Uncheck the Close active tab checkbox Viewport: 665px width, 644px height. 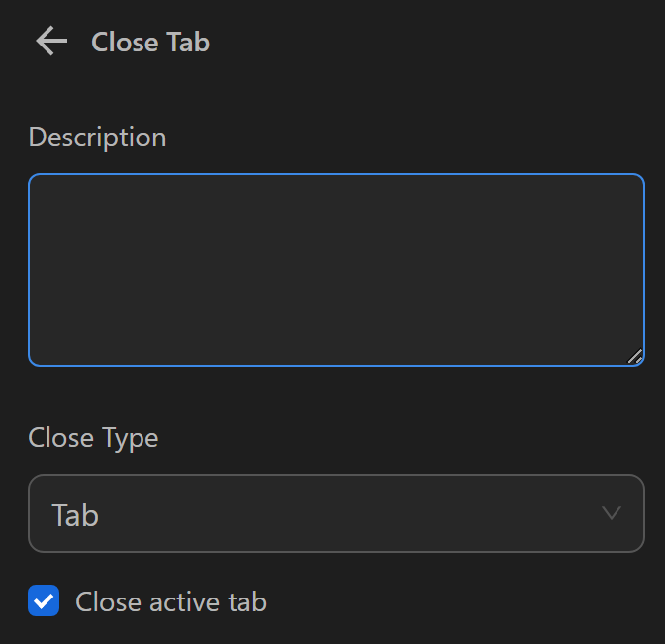click(44, 601)
